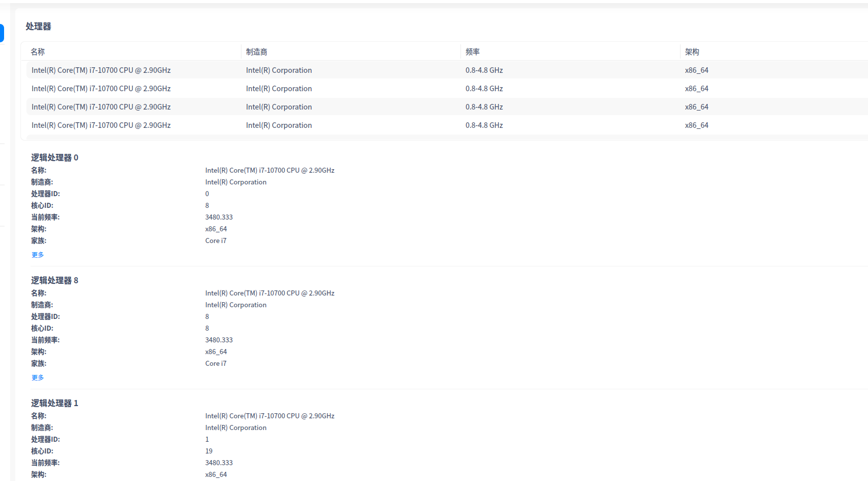The width and height of the screenshot is (868, 481).
Task: Click 家族 value Core i7 in 逻辑处理器 8
Action: (x=216, y=363)
